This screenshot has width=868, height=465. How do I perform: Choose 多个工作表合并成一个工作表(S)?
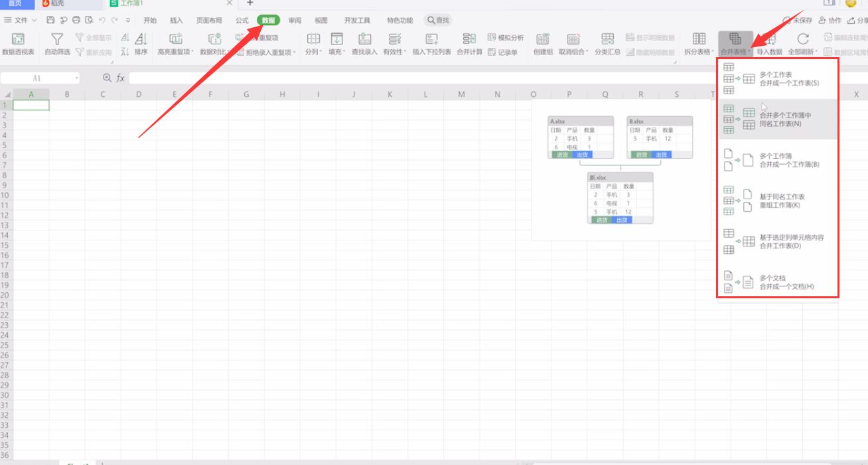[x=778, y=79]
